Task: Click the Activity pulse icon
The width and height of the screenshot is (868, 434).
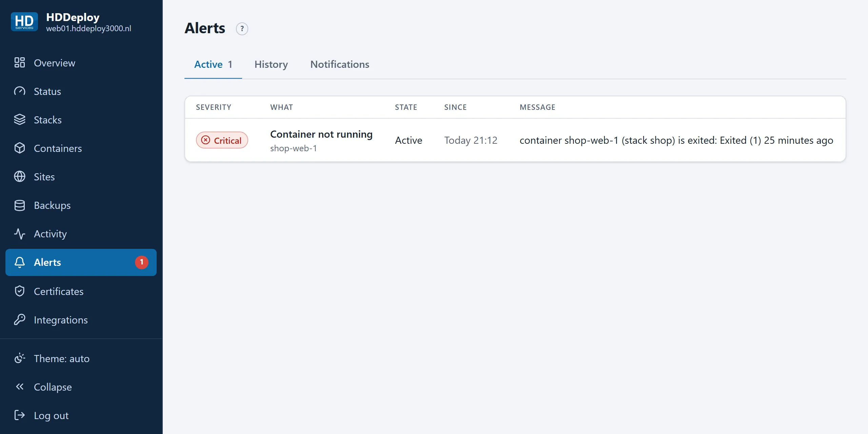Action: (20, 234)
